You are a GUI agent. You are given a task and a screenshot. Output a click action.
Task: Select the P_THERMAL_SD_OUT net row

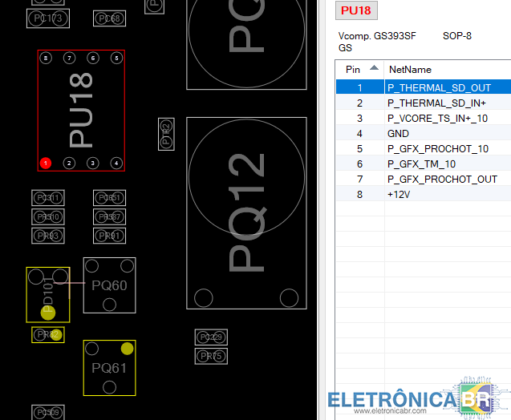click(439, 88)
